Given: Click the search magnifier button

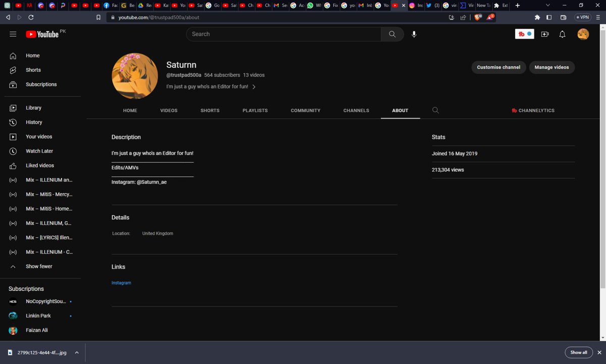Looking at the screenshot, I should coord(392,34).
